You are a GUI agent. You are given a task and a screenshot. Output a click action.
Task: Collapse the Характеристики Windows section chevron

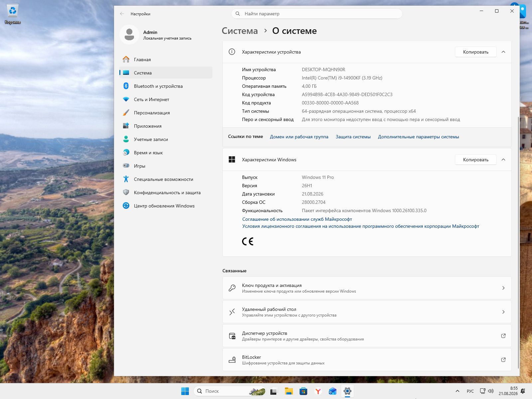click(x=503, y=160)
